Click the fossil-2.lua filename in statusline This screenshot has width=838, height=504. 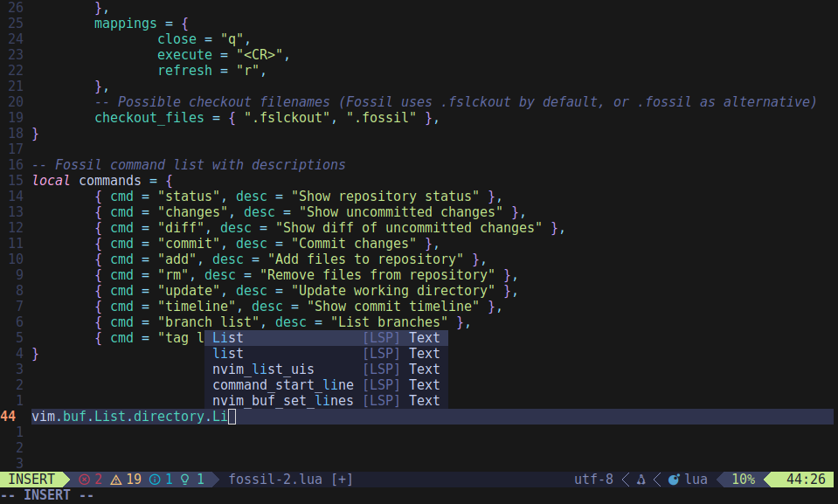coord(278,480)
